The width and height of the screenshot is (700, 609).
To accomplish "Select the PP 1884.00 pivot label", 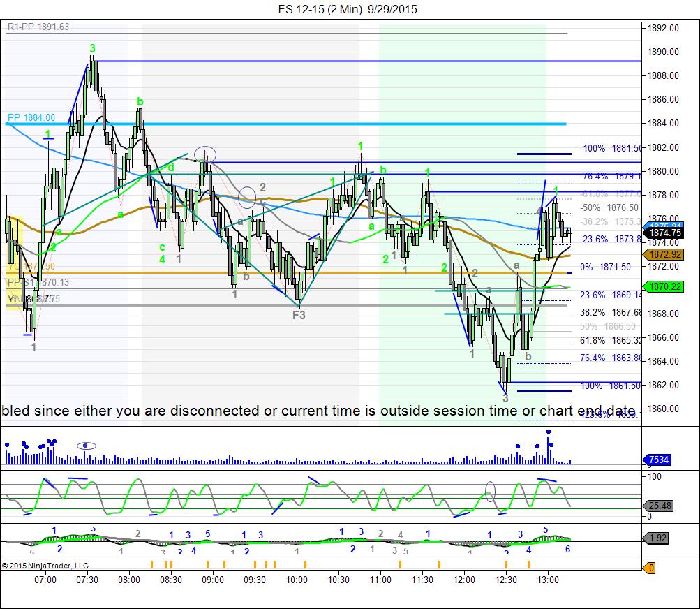I will (x=31, y=117).
